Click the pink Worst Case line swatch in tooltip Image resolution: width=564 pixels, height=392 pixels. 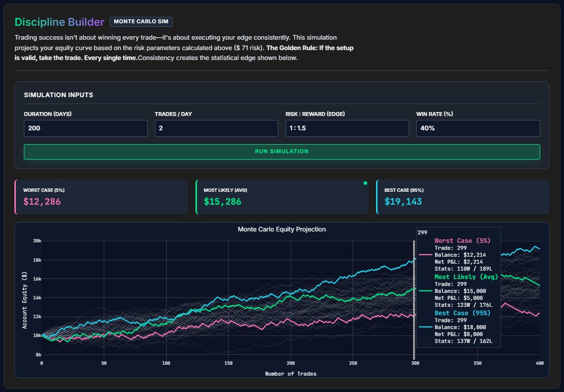[426, 255]
